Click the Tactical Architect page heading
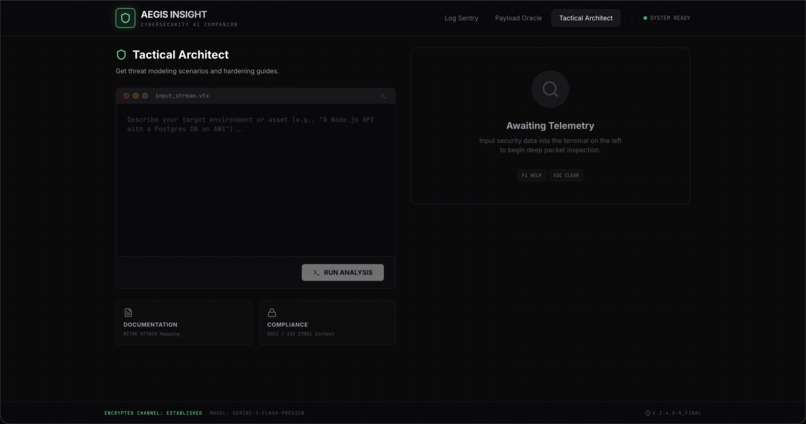806x424 pixels. coord(180,54)
